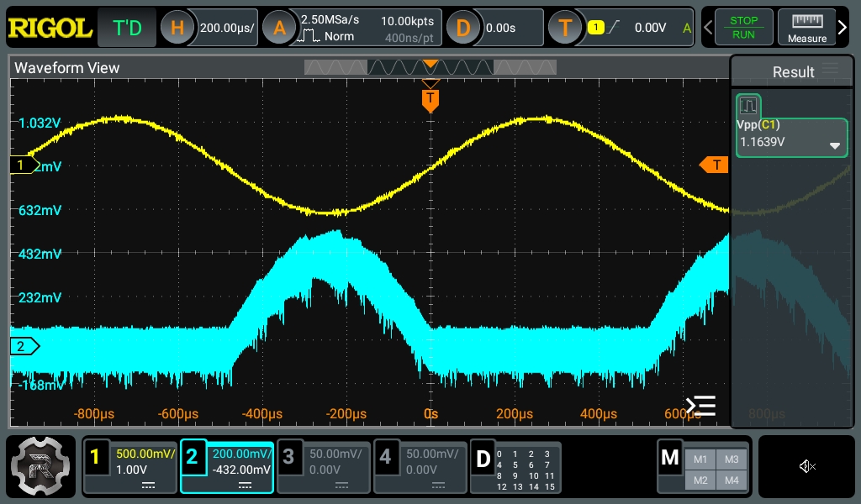This screenshot has height=504, width=861.
Task: Select the channel 2 ground marker
Action: pyautogui.click(x=24, y=346)
